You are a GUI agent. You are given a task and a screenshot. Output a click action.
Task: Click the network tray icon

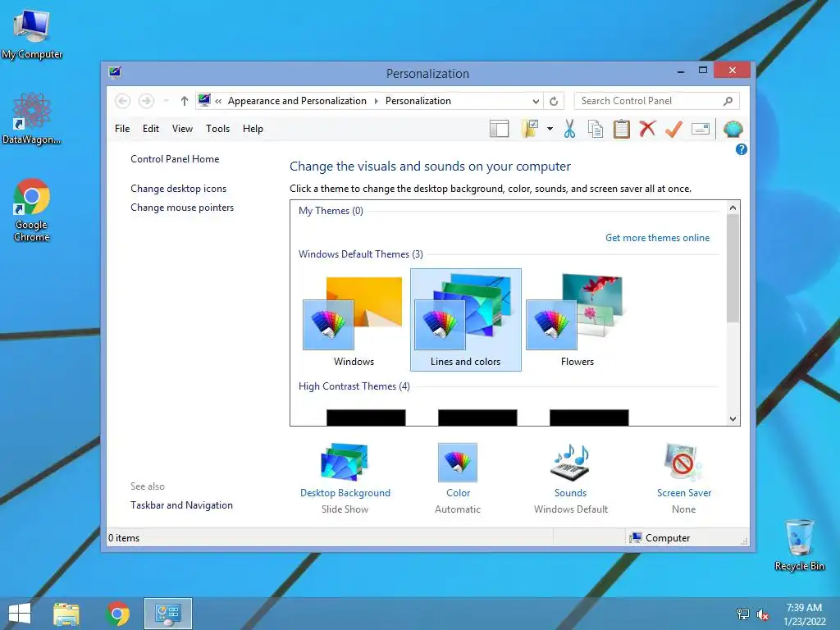742,614
